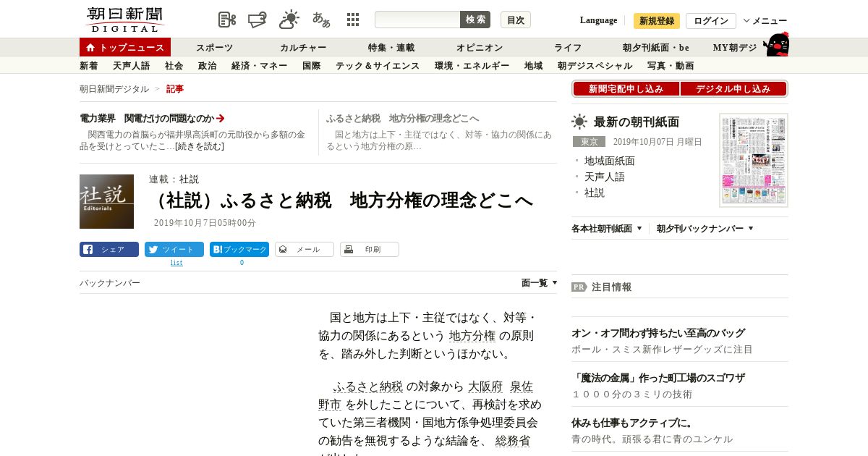Click the デジタル申し込み button
Viewport: 868px width, 456px height.
[733, 88]
